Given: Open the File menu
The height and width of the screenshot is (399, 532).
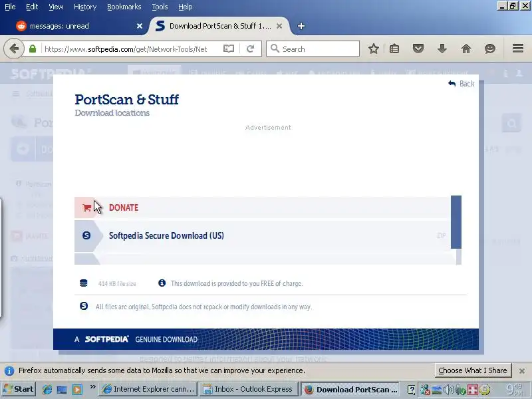Looking at the screenshot, I should click(10, 7).
